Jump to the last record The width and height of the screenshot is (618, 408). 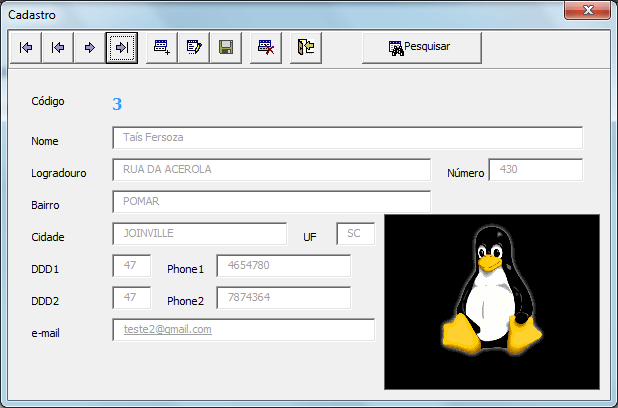[x=121, y=47]
